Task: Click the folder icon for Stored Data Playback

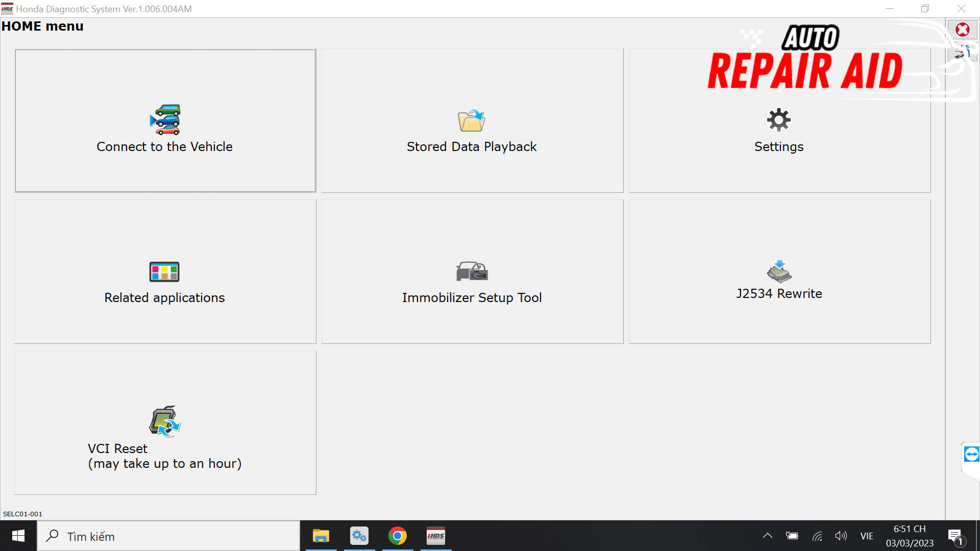Action: pos(472,120)
